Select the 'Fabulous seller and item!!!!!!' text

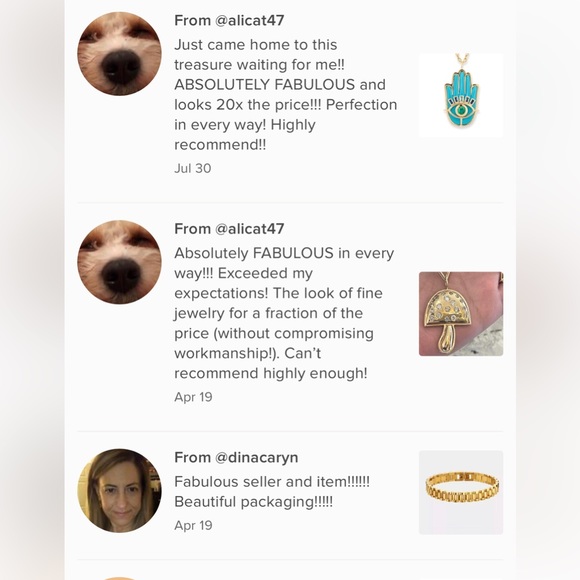coord(272,482)
